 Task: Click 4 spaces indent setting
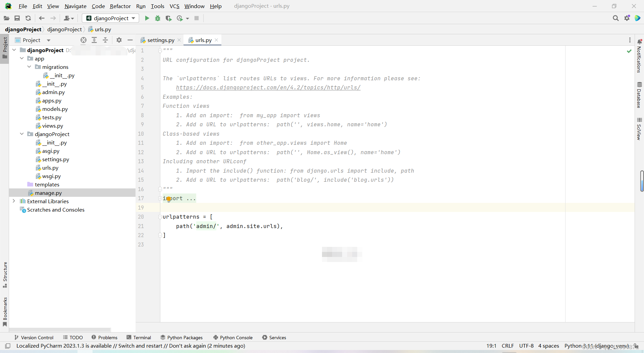[548, 346]
